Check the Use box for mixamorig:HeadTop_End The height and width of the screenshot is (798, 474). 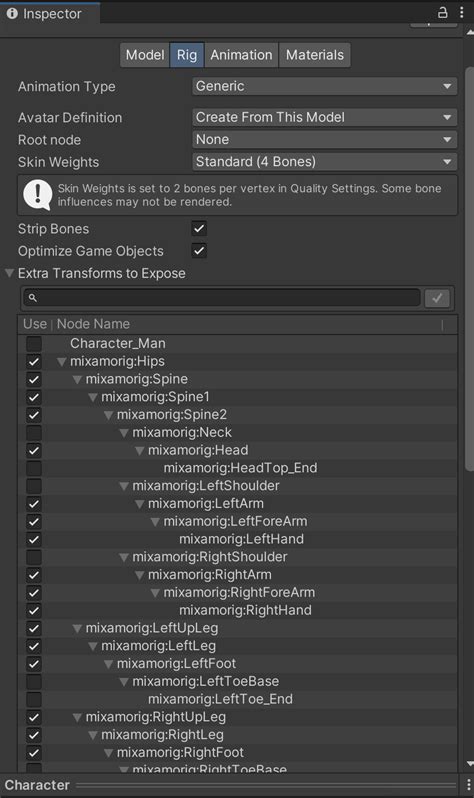[x=34, y=468]
